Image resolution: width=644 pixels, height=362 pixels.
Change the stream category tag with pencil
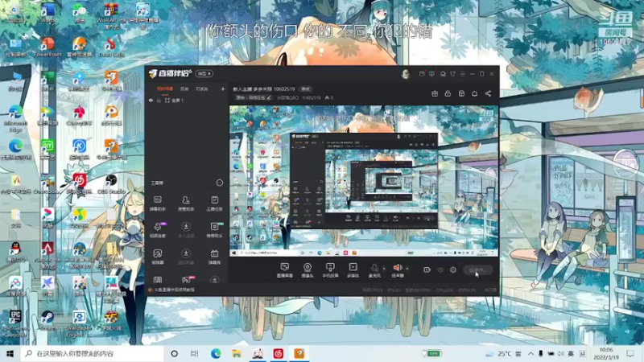[254, 97]
